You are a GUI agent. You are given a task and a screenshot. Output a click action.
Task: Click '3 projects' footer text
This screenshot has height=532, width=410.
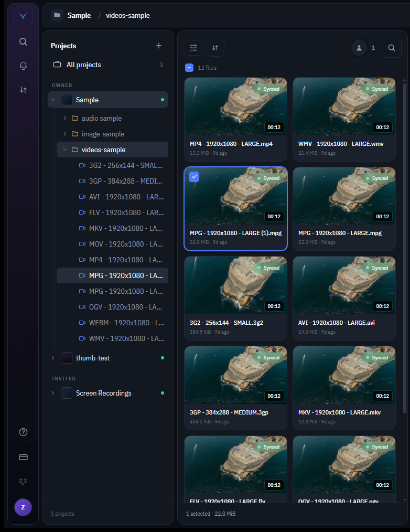click(x=62, y=514)
